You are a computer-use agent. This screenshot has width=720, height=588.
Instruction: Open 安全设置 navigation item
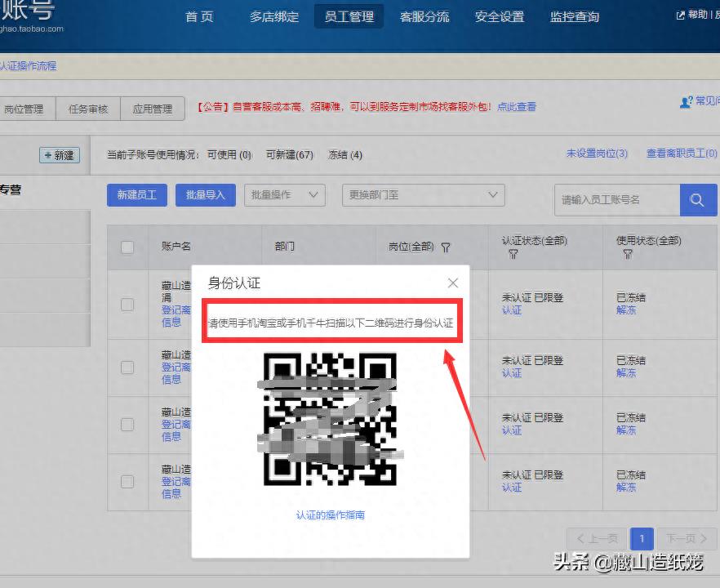pyautogui.click(x=500, y=17)
